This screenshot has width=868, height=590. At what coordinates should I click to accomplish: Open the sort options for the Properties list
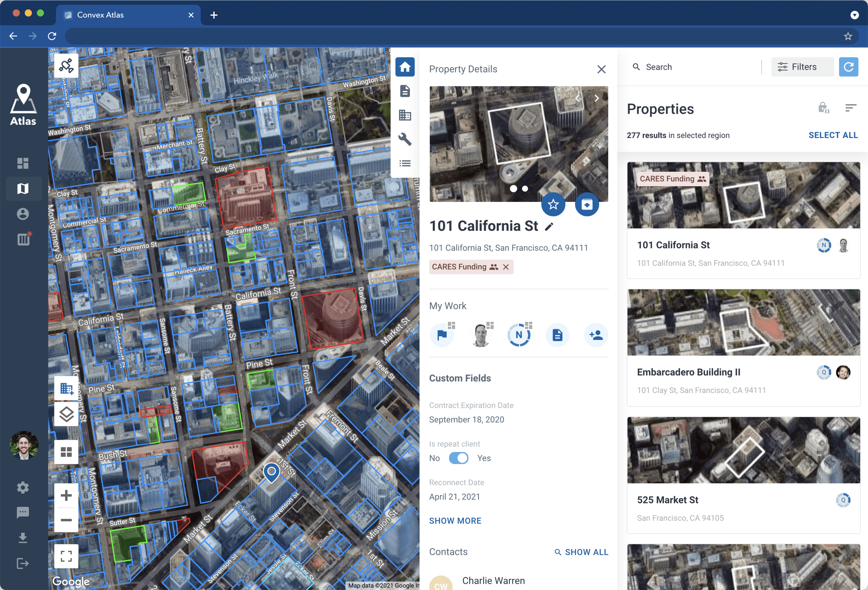coord(850,108)
